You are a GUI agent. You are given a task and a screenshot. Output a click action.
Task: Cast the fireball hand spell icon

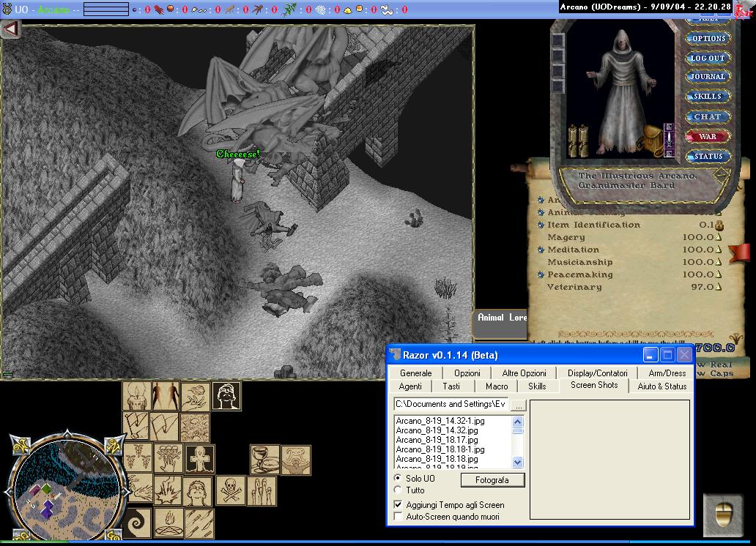coord(196,396)
